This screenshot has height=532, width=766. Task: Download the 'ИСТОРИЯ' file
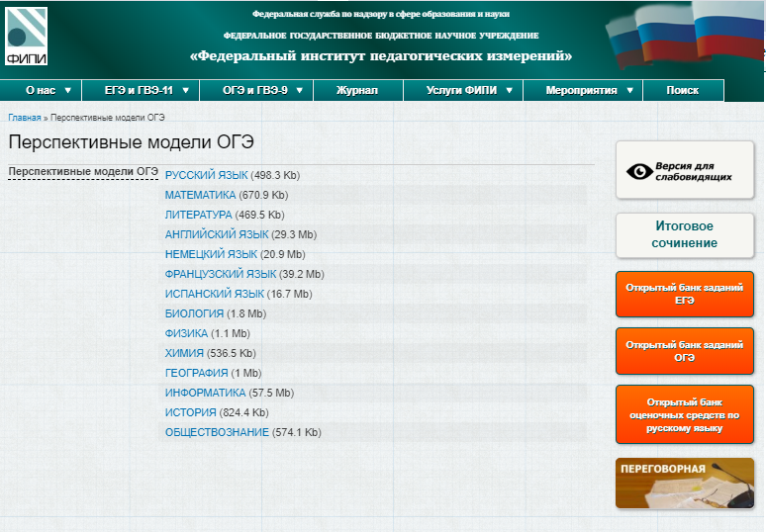click(x=191, y=412)
